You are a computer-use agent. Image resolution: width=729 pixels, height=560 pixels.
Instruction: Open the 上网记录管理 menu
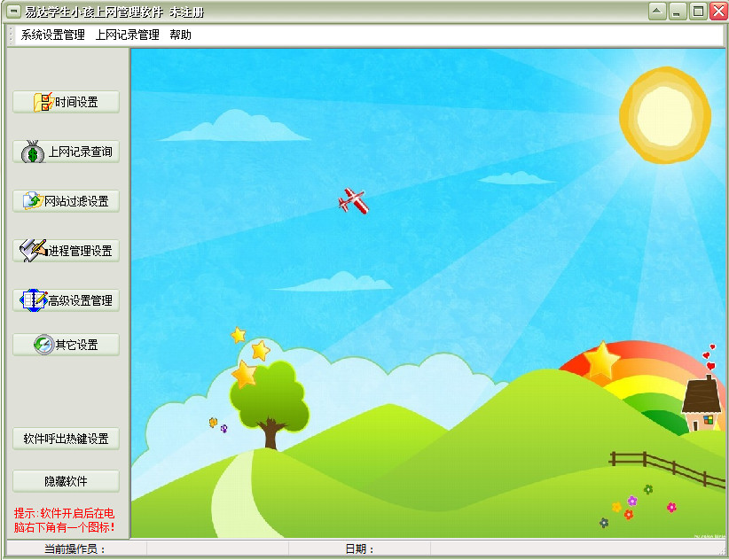click(x=128, y=35)
